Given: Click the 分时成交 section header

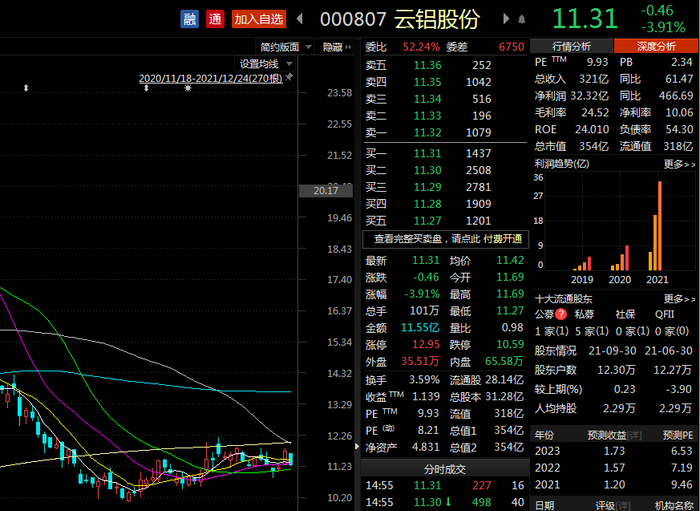Looking at the screenshot, I should coord(445,469).
